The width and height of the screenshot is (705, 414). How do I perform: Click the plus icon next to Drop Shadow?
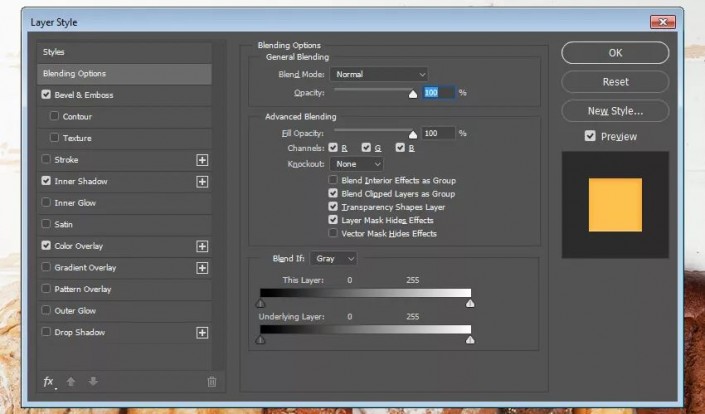point(202,333)
